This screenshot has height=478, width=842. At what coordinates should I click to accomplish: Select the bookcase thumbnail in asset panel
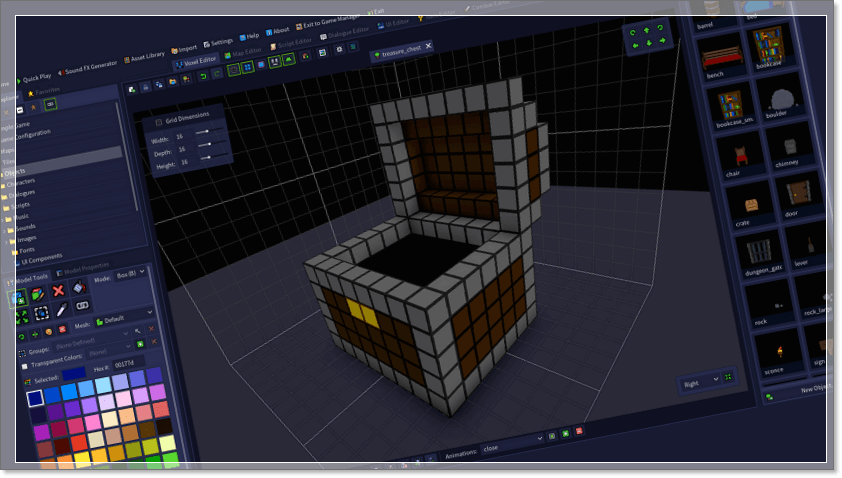(x=767, y=47)
